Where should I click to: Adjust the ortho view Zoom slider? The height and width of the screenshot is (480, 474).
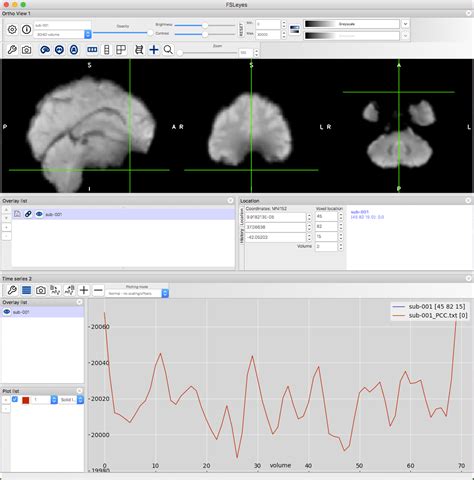208,53
